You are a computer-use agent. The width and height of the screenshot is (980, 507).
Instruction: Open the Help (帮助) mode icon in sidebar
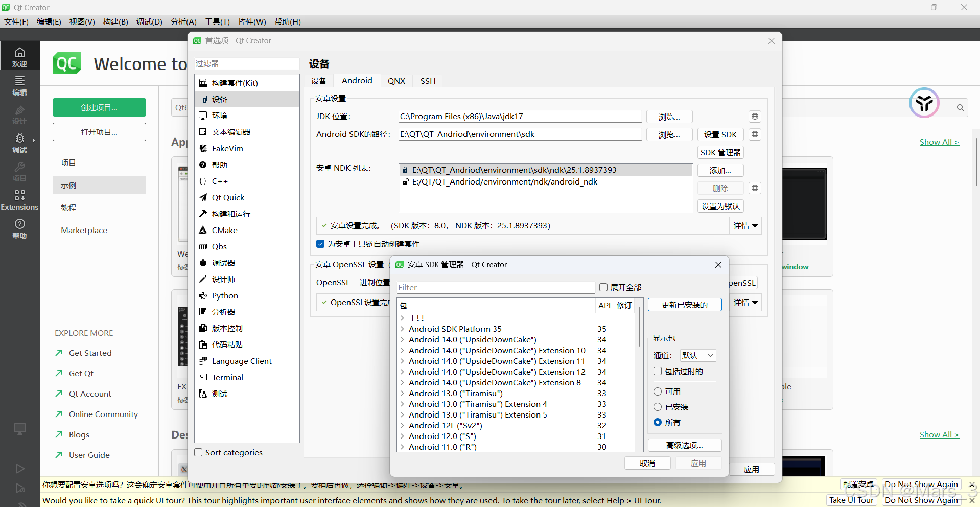tap(19, 228)
